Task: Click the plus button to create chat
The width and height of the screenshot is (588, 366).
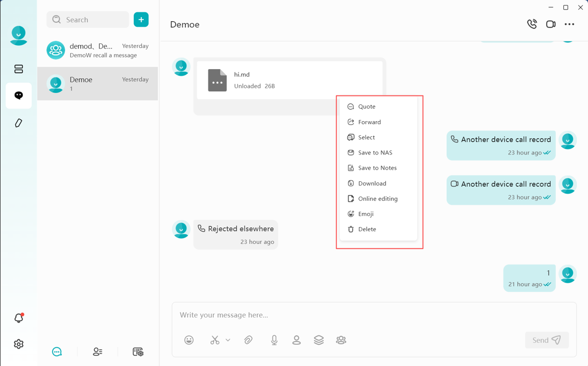Action: [141, 20]
